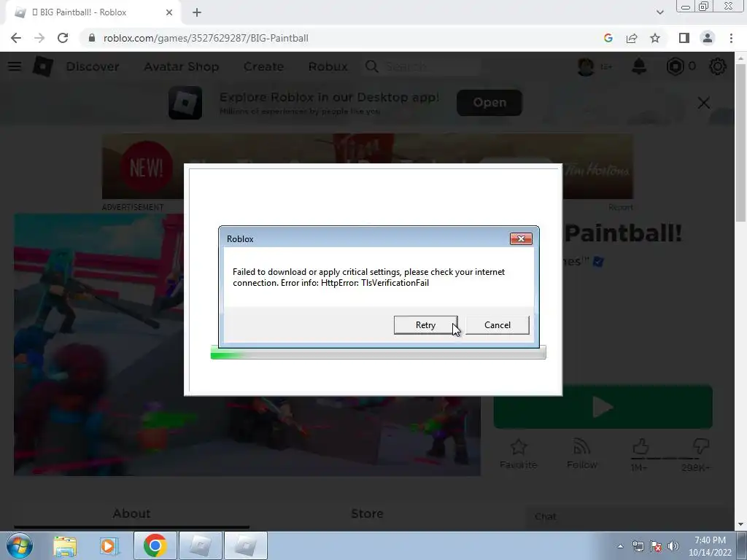Open Windows Explorer from the taskbar
Viewport: 747px width, 560px height.
(65, 545)
